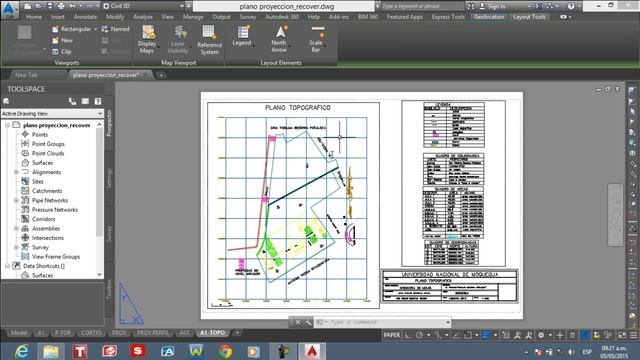Open the Reference System tool
Screen dimensions: 640x360
click(x=209, y=40)
